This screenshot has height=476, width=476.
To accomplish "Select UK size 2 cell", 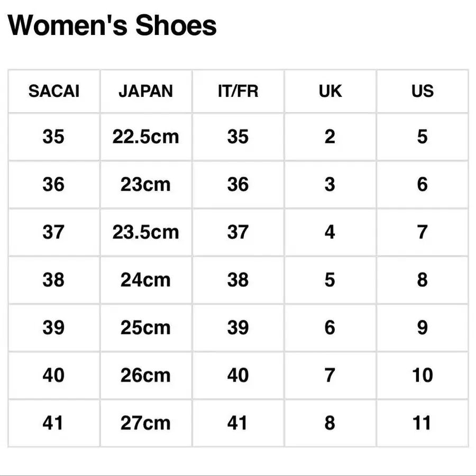I will 330,137.
